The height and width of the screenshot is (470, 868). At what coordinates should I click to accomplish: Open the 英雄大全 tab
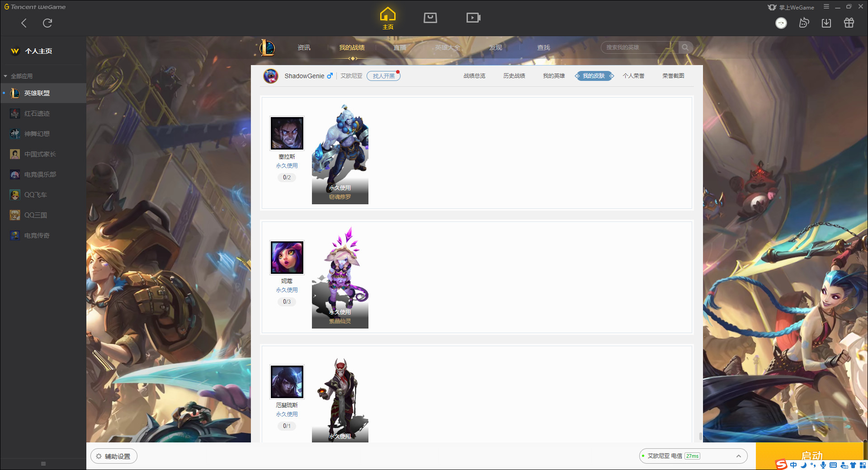[448, 47]
